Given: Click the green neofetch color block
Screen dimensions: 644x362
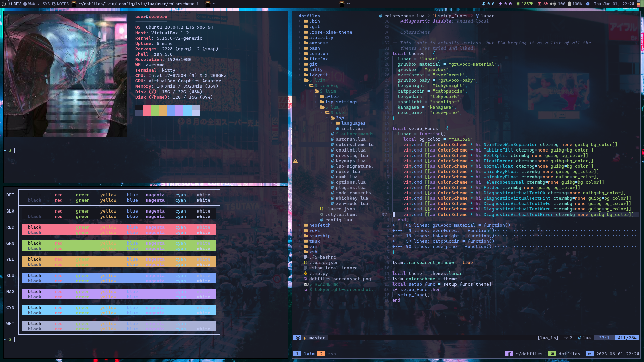Looking at the screenshot, I should click(x=155, y=110).
